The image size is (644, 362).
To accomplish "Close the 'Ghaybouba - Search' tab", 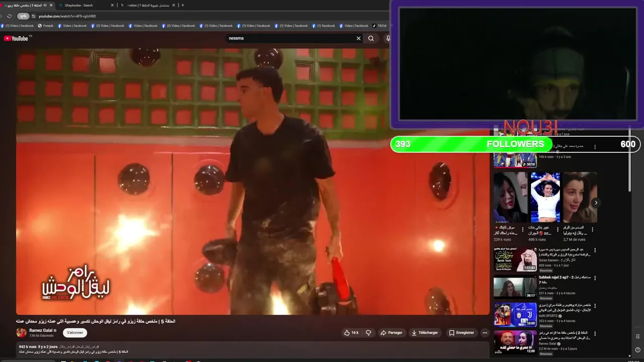I will pos(112,5).
